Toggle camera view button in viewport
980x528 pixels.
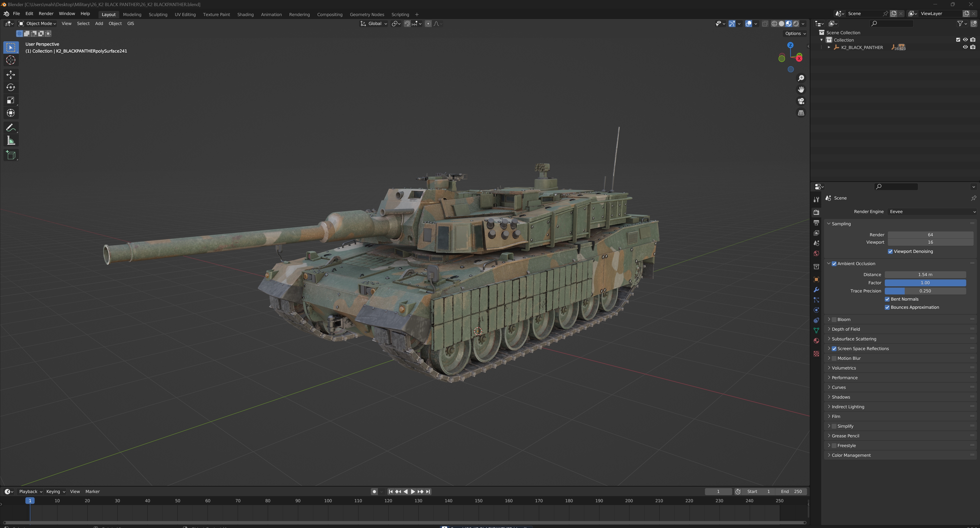(801, 101)
